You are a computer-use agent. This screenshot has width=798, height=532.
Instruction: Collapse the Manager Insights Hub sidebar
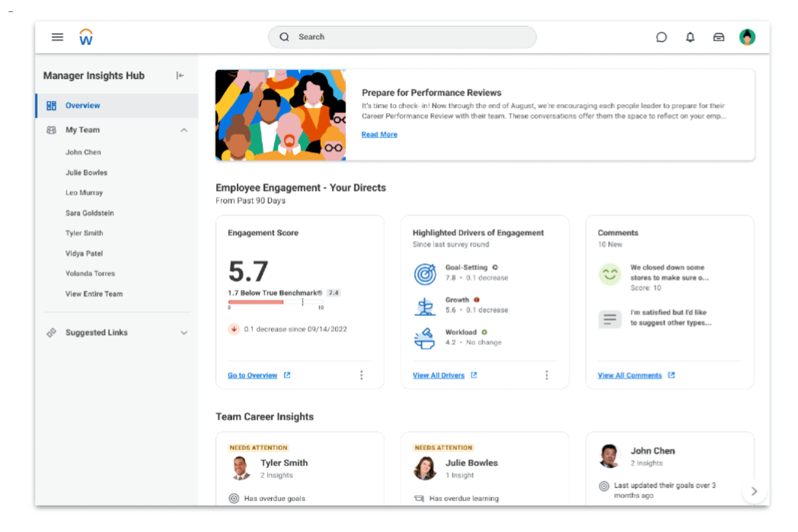(180, 75)
